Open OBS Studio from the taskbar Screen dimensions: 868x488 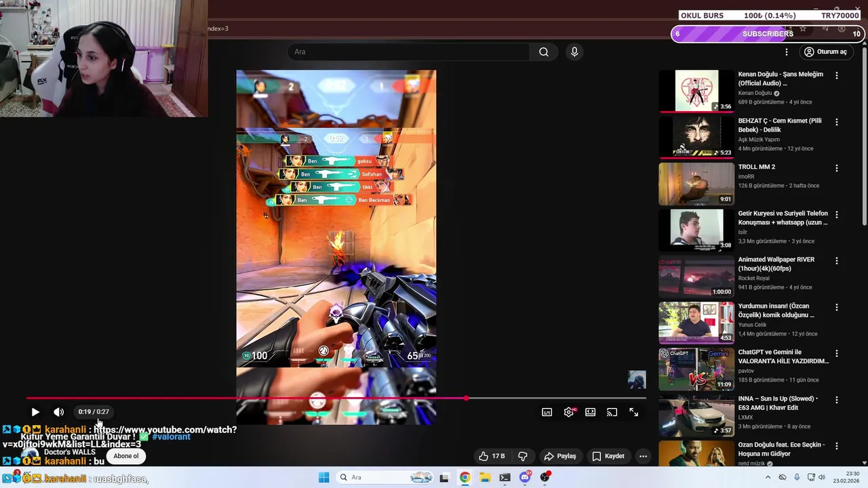545,478
